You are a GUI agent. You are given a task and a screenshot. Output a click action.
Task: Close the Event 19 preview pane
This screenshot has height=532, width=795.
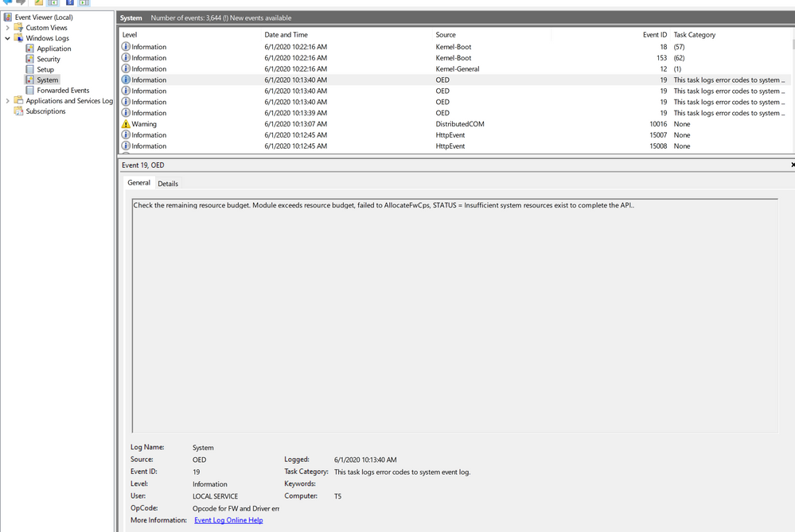pyautogui.click(x=793, y=165)
